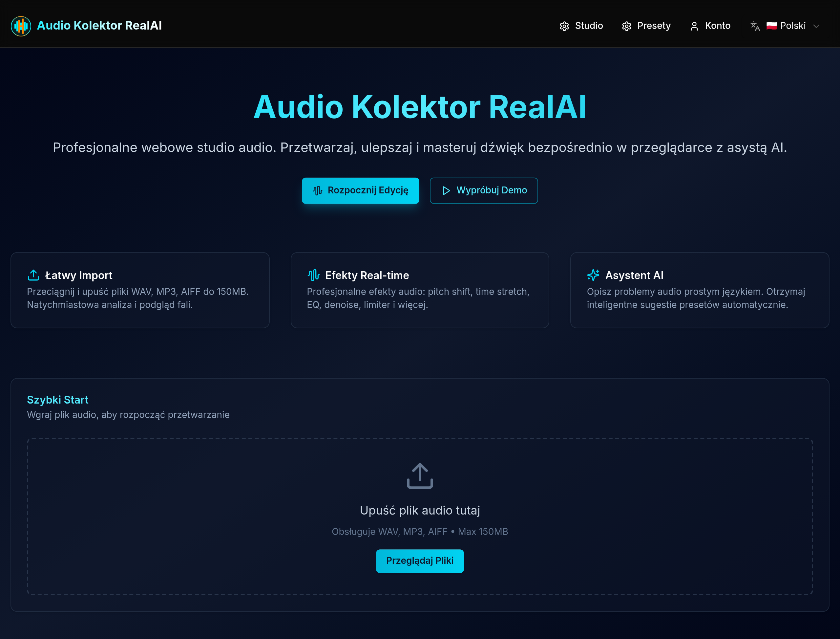Click the play icon in Wypróbuj Demo
Viewport: 840px width, 639px height.
(x=446, y=190)
